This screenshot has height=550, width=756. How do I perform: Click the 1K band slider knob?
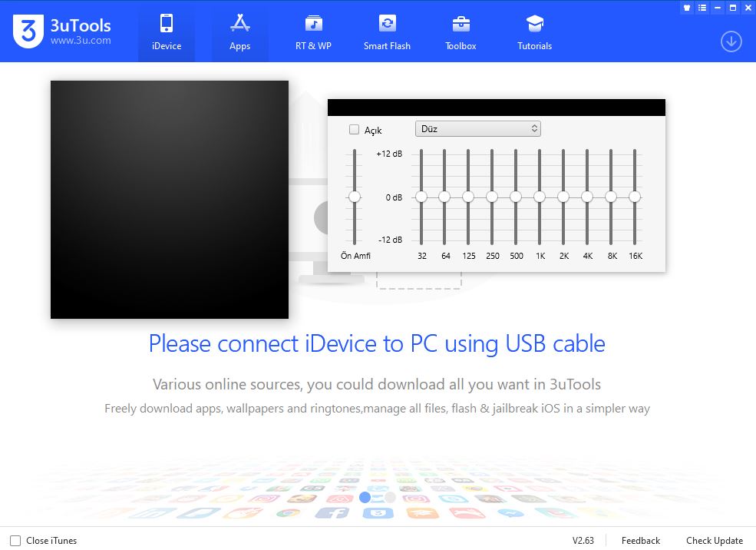[540, 197]
